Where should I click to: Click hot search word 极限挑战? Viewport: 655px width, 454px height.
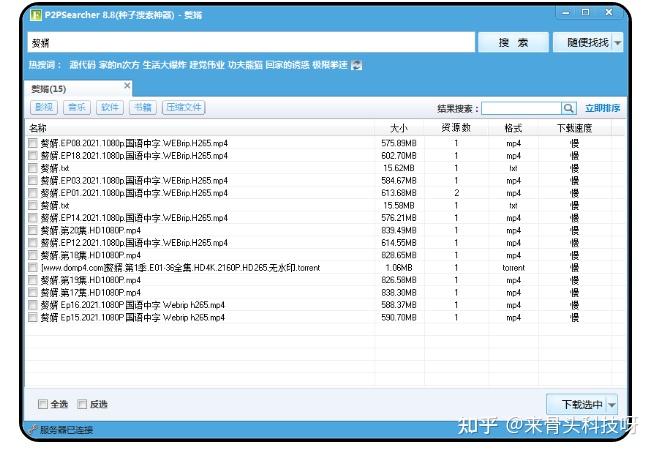click(330, 65)
